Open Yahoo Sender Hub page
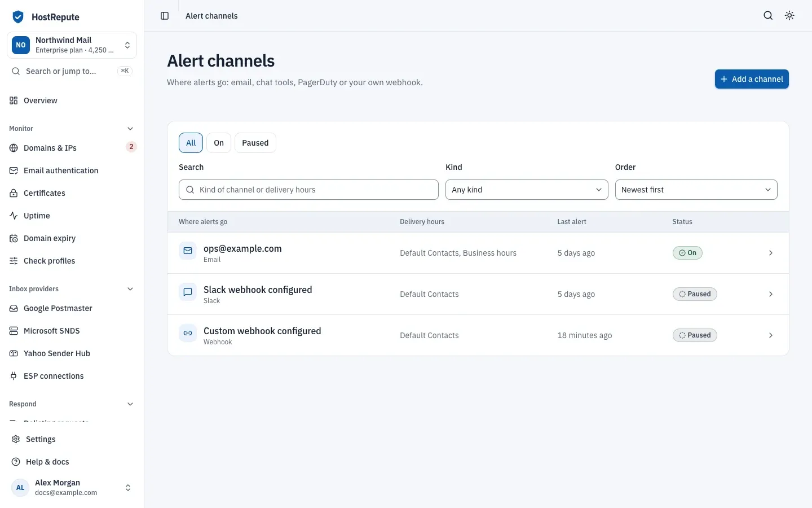 tap(72, 353)
